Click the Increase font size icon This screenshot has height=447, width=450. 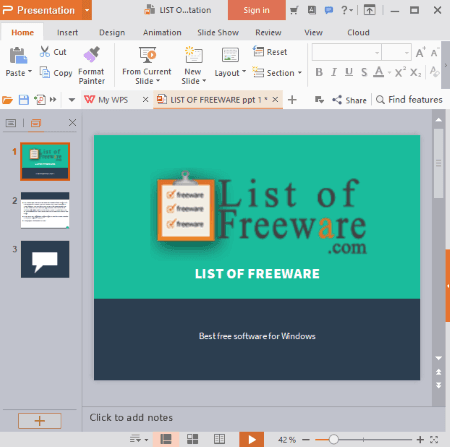[420, 53]
